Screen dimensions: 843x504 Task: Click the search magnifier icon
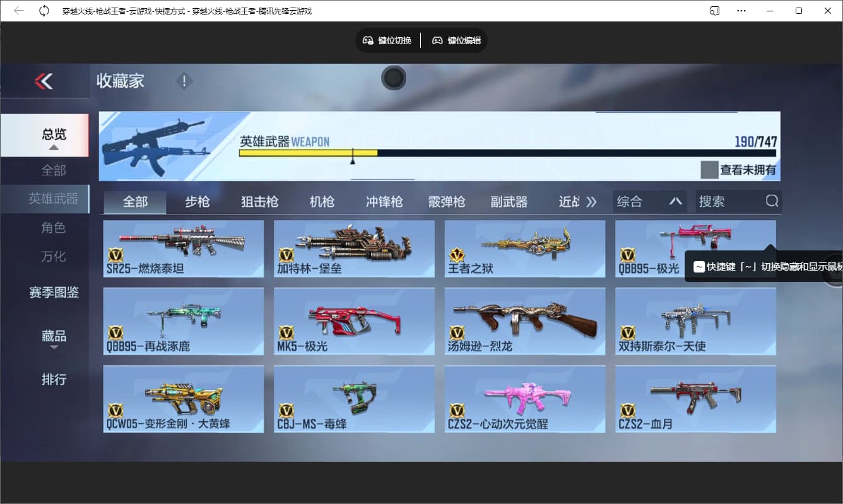pos(772,201)
